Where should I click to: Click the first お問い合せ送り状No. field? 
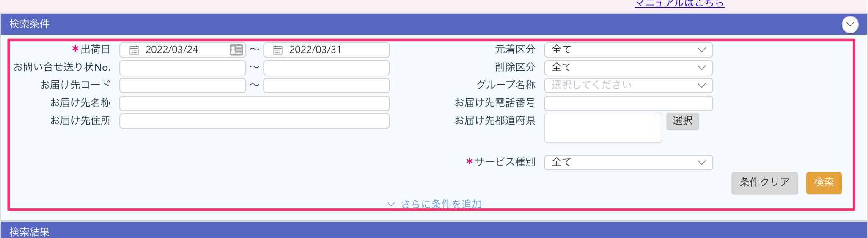[x=182, y=68]
